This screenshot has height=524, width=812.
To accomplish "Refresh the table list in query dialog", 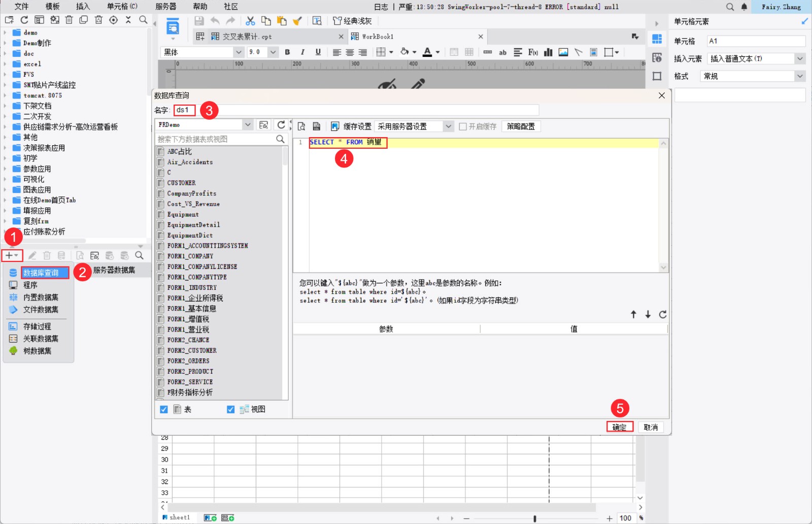I will [281, 125].
